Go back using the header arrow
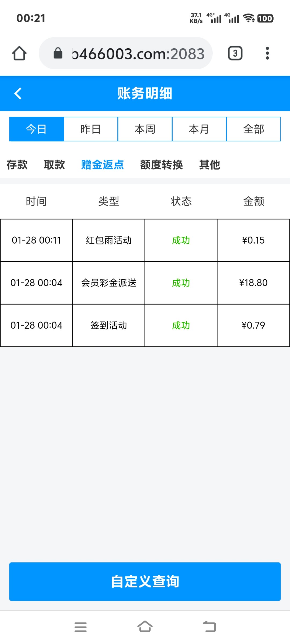This screenshot has width=290, height=644. (18, 93)
